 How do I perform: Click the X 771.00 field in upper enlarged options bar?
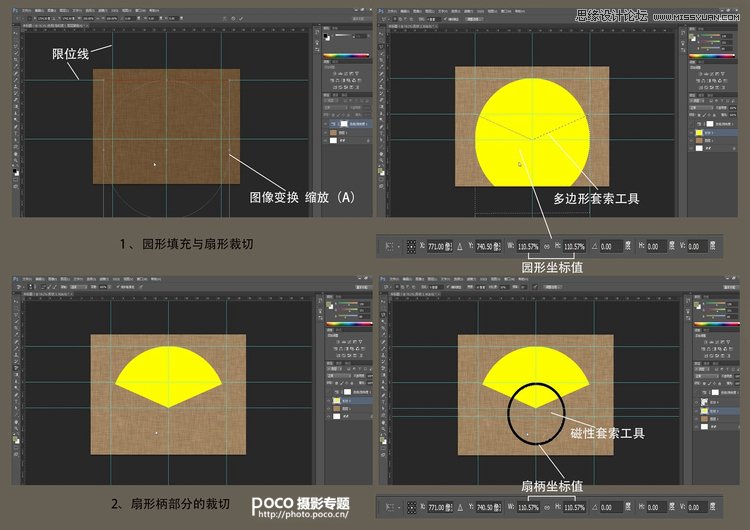[440, 246]
